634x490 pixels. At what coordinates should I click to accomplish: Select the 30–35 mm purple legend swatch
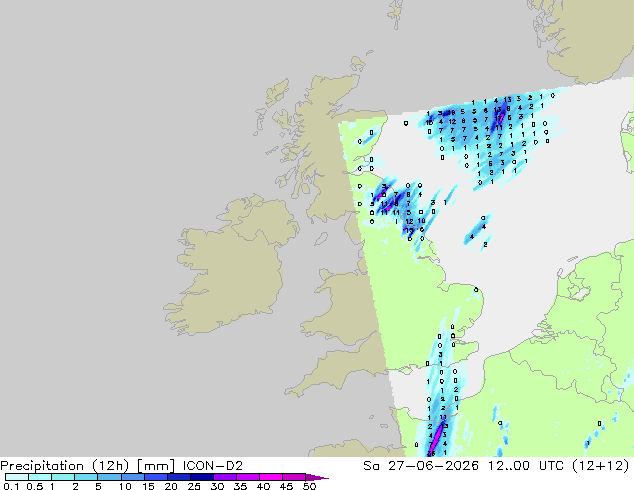225,477
